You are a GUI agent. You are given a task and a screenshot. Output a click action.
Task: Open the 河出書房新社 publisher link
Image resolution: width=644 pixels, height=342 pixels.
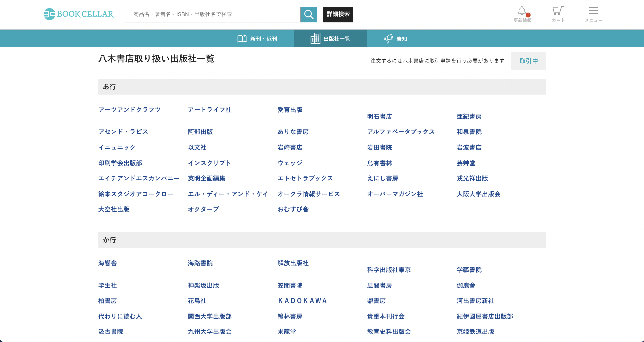pyautogui.click(x=475, y=301)
